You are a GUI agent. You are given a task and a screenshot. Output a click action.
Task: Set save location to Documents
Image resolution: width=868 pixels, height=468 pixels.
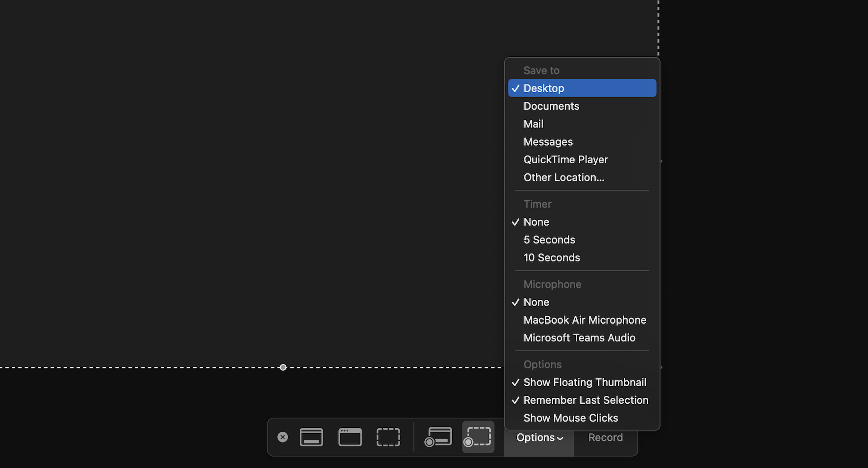click(x=551, y=106)
